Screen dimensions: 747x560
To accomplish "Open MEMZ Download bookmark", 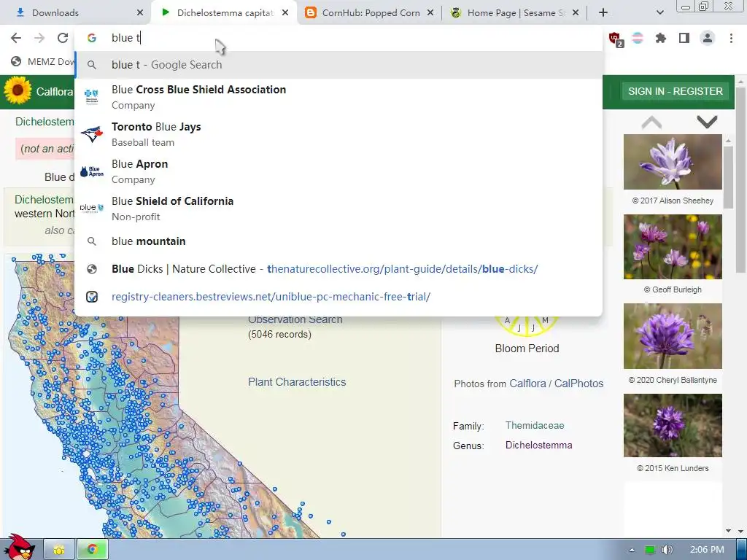I will (43, 61).
